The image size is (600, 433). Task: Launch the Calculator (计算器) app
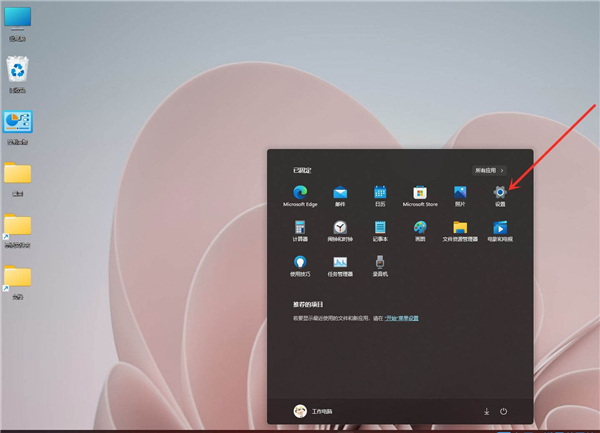(x=300, y=231)
